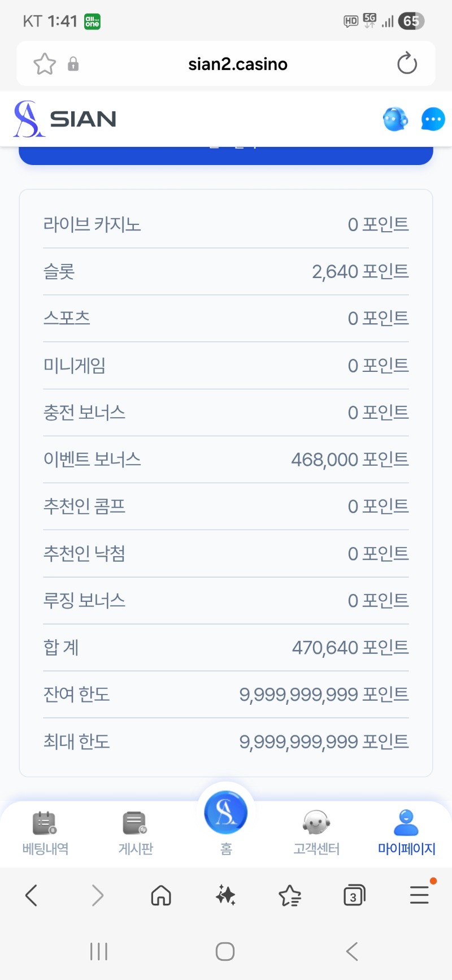This screenshot has height=980, width=452.
Task: Open the chat bubble messenger icon
Action: (433, 119)
